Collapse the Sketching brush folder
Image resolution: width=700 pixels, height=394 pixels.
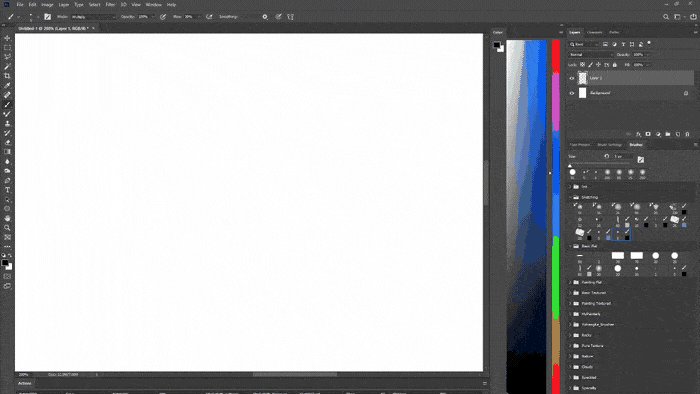point(571,197)
